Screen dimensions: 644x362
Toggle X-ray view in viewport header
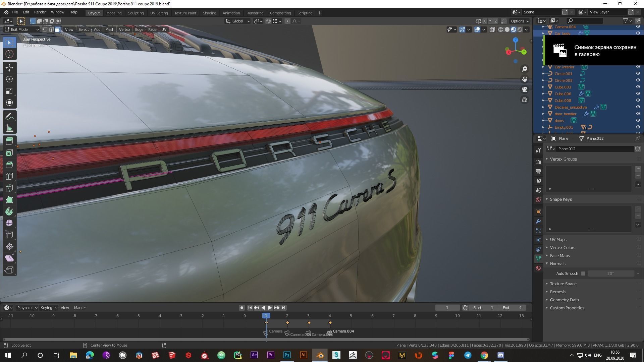[x=492, y=29]
